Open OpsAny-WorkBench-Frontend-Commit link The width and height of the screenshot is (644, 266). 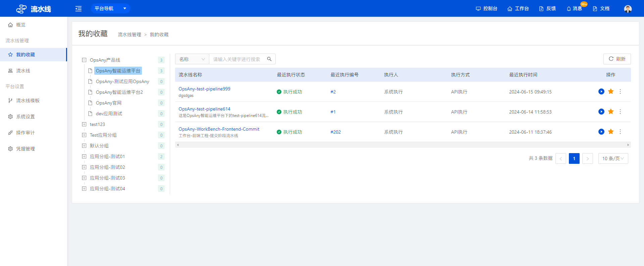pyautogui.click(x=219, y=129)
